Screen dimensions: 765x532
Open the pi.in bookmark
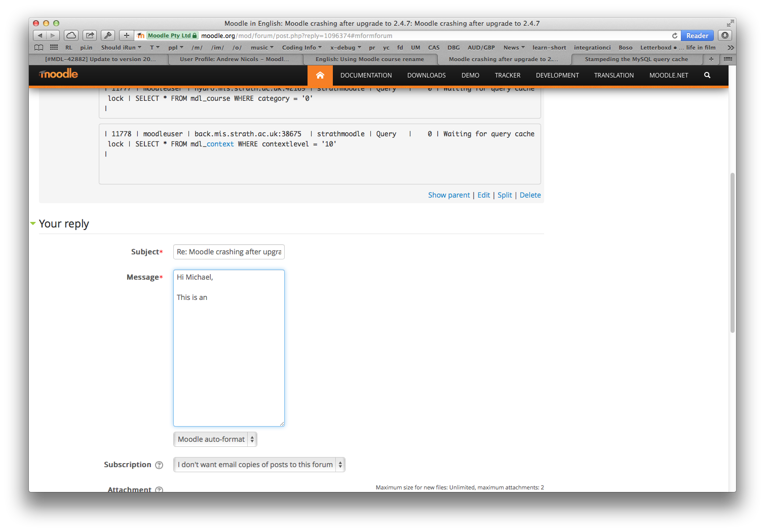click(x=86, y=48)
